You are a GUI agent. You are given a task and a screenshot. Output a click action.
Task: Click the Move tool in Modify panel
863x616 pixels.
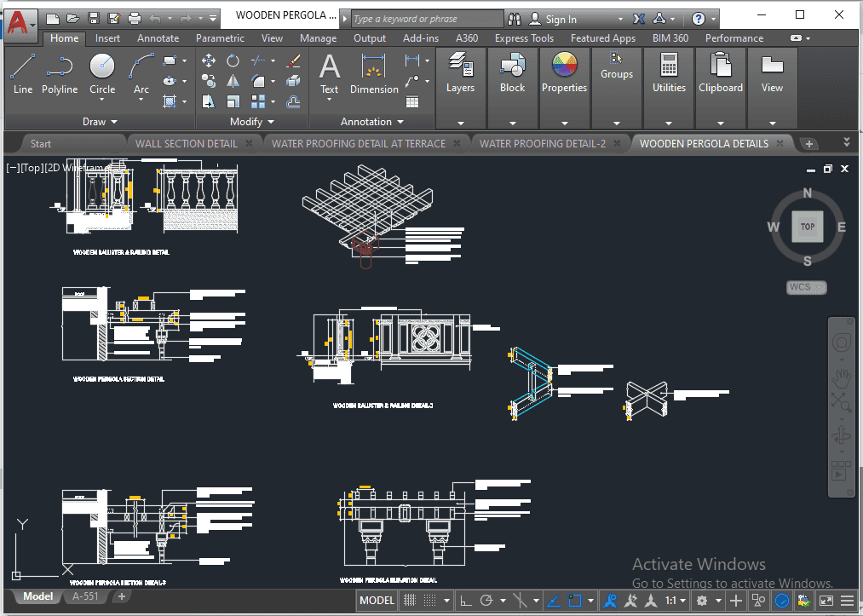tap(208, 60)
